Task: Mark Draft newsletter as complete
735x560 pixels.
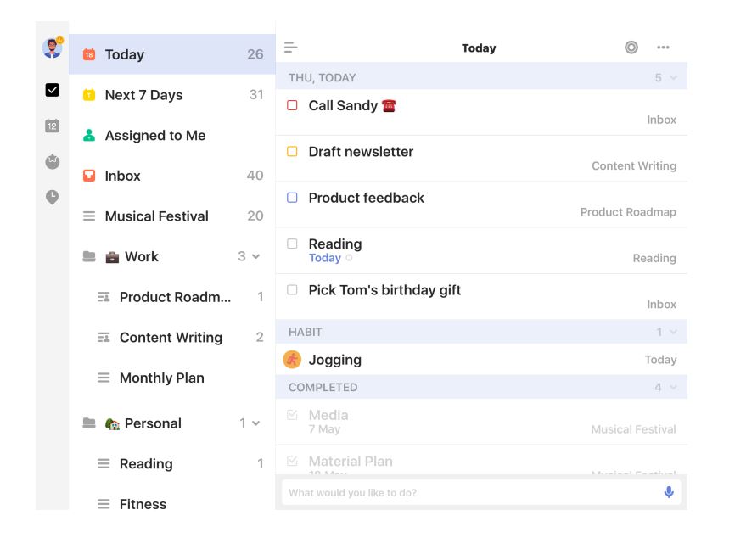Action: point(292,151)
